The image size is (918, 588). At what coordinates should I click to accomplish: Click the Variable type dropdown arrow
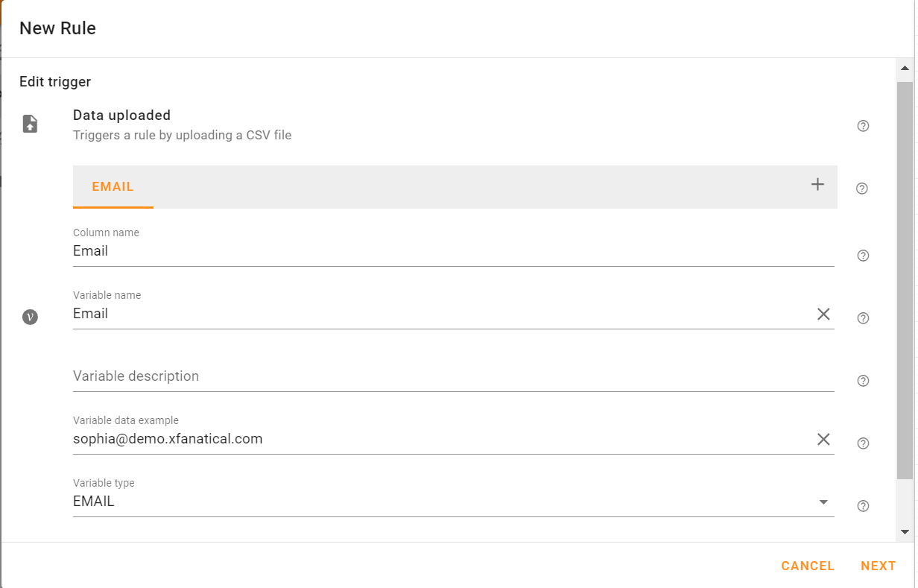point(824,502)
